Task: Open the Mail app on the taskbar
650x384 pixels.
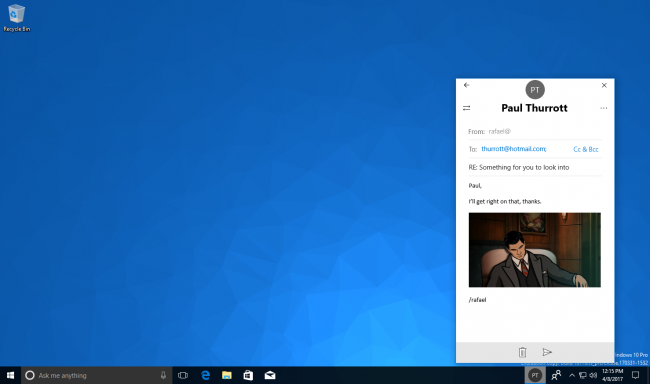Action: [x=270, y=375]
